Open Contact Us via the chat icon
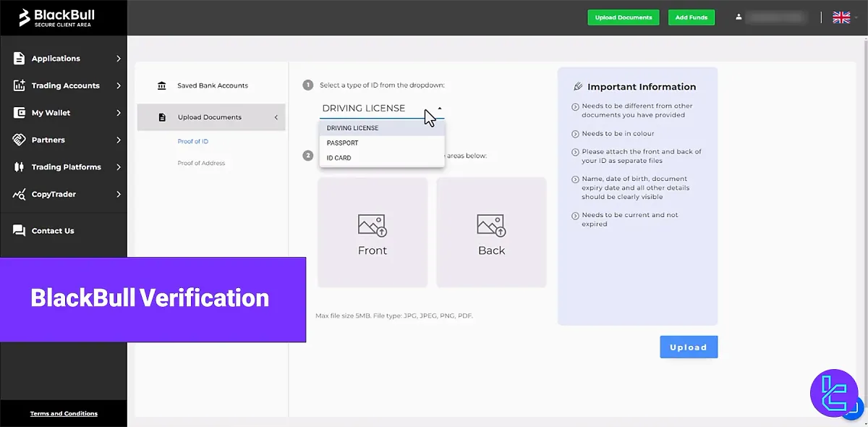 tap(18, 230)
